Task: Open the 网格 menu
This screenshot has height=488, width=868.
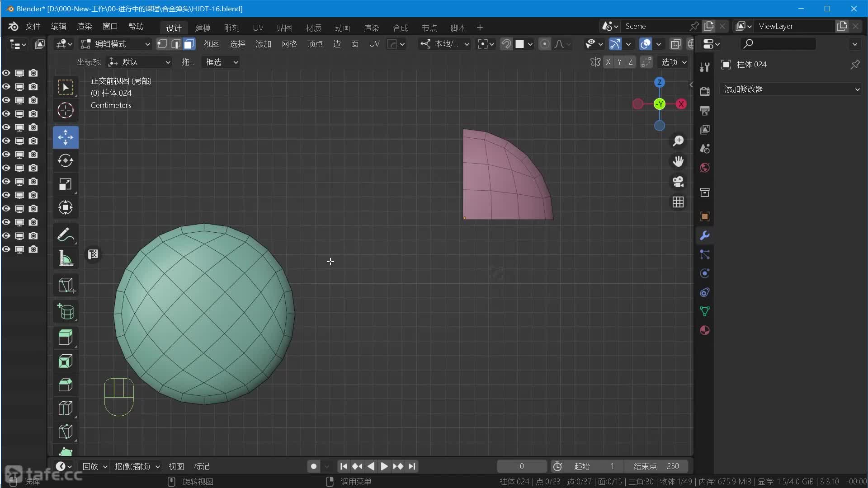Action: 289,44
